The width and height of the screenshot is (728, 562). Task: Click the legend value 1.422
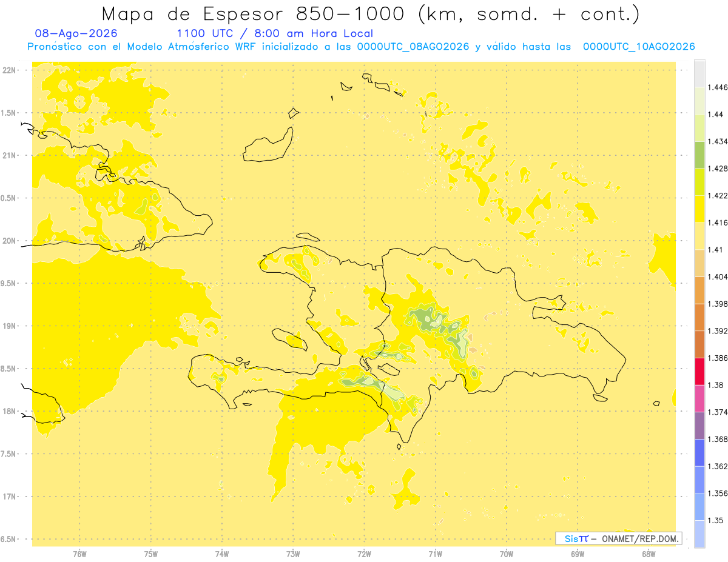pos(718,195)
